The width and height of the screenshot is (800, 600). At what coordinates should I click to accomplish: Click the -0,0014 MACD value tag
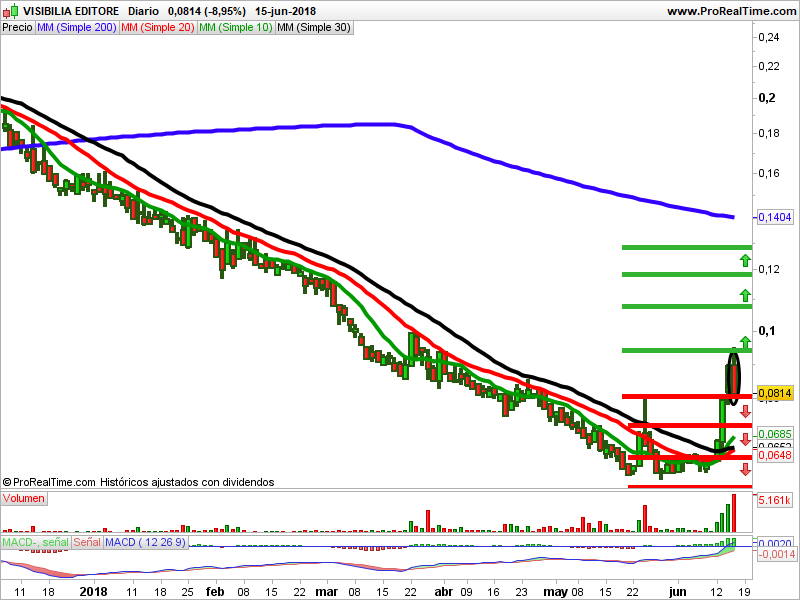point(777,555)
